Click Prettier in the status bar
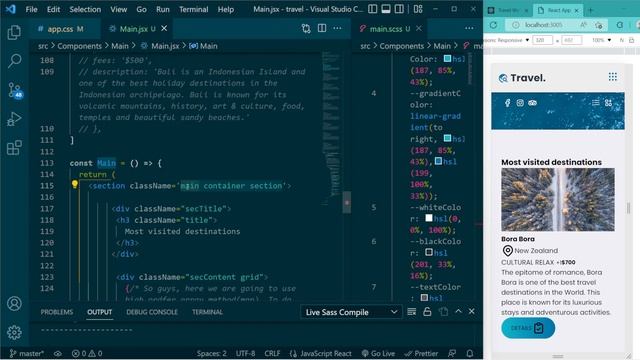 (x=421, y=353)
